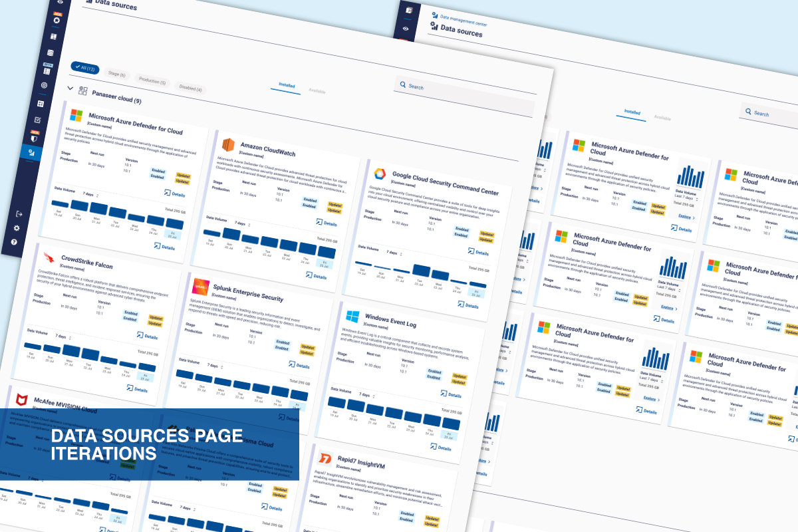The width and height of the screenshot is (798, 532).
Task: Open 7 days selector in Splunk Enterprise card
Action: point(215,366)
